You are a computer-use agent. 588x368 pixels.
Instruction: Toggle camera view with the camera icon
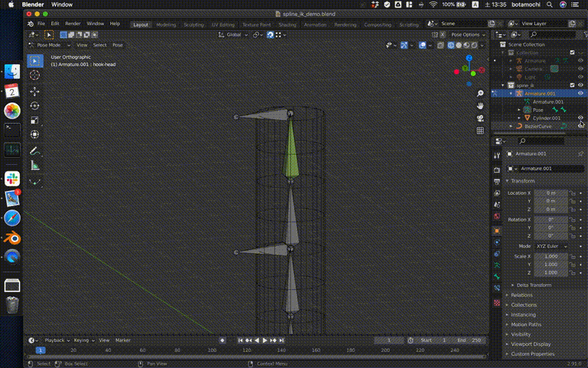click(x=480, y=118)
